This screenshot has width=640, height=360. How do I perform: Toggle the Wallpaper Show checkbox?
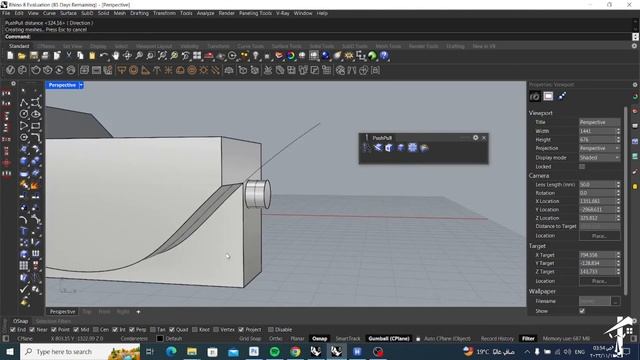click(x=582, y=311)
